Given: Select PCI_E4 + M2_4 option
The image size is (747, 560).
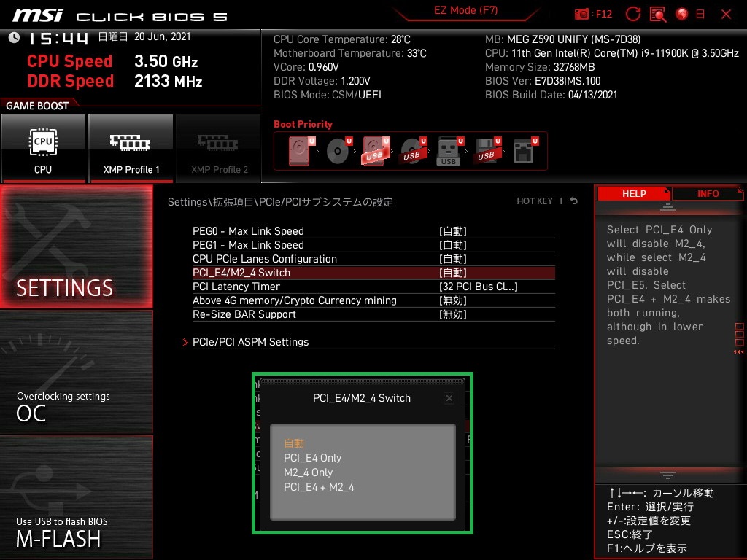Looking at the screenshot, I should [x=319, y=487].
